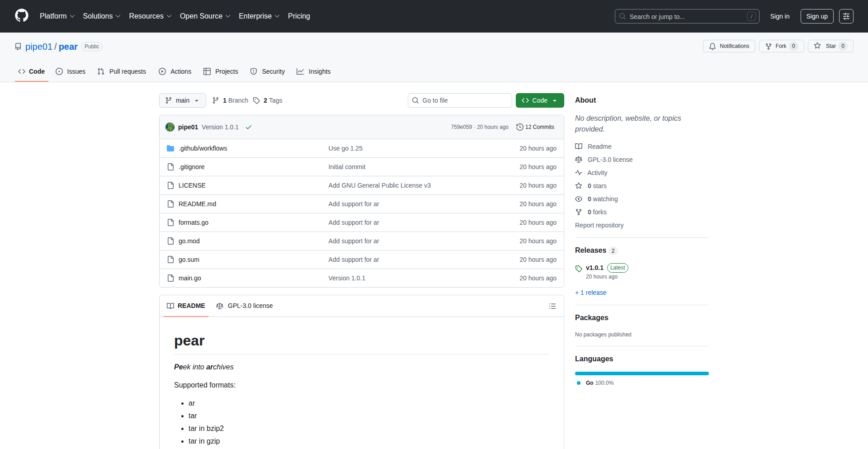Expand the Solutions menu
This screenshot has height=449, width=868.
(102, 16)
